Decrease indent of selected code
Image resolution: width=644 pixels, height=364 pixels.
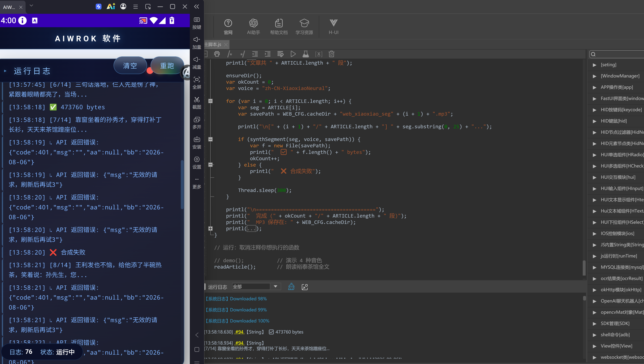[255, 54]
